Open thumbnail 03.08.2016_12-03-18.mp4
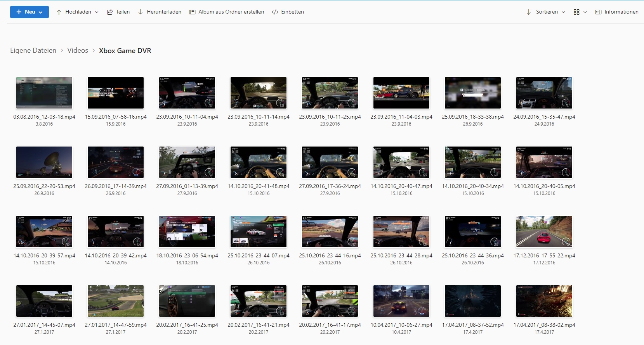The width and height of the screenshot is (644, 345). pyautogui.click(x=44, y=93)
